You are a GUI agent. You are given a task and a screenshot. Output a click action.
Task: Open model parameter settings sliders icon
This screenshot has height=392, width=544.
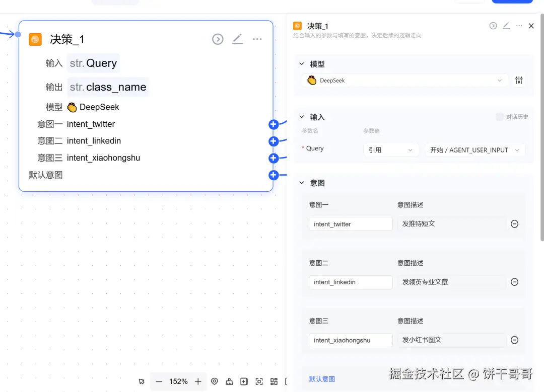519,81
